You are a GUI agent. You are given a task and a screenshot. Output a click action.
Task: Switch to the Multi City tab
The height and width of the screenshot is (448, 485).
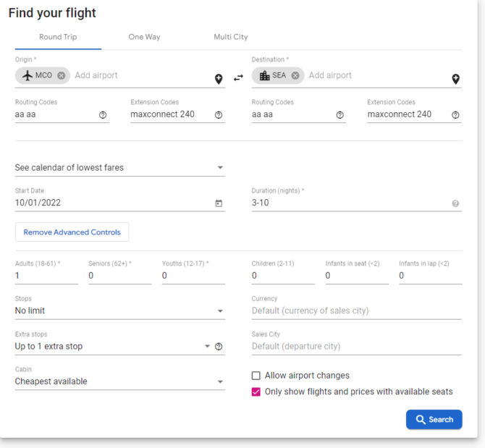click(231, 37)
